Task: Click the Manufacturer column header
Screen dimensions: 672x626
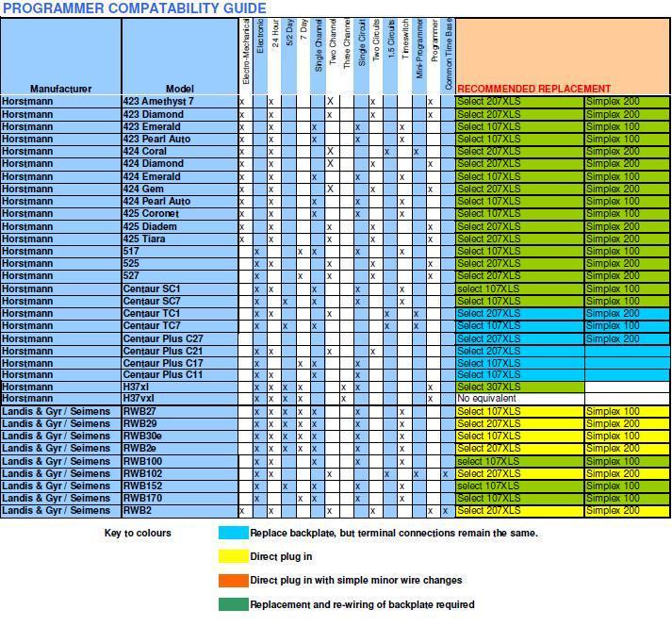Action: click(x=60, y=89)
